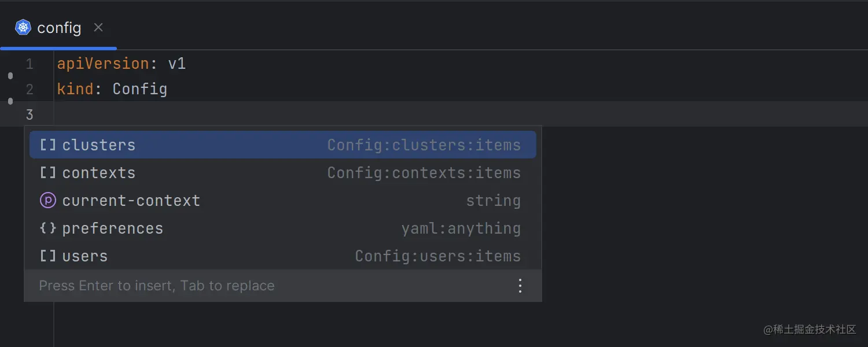
Task: Select the "clusters" completion suggestion
Action: 99,145
